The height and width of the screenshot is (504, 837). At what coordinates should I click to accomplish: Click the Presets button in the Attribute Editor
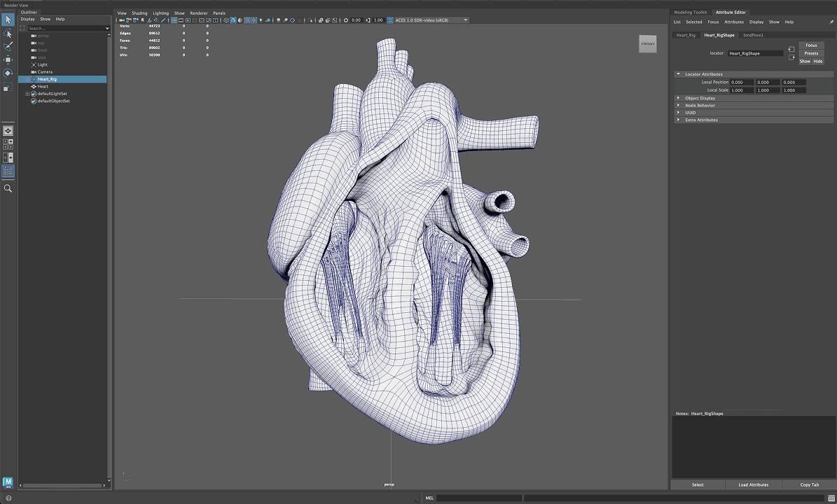pos(810,53)
